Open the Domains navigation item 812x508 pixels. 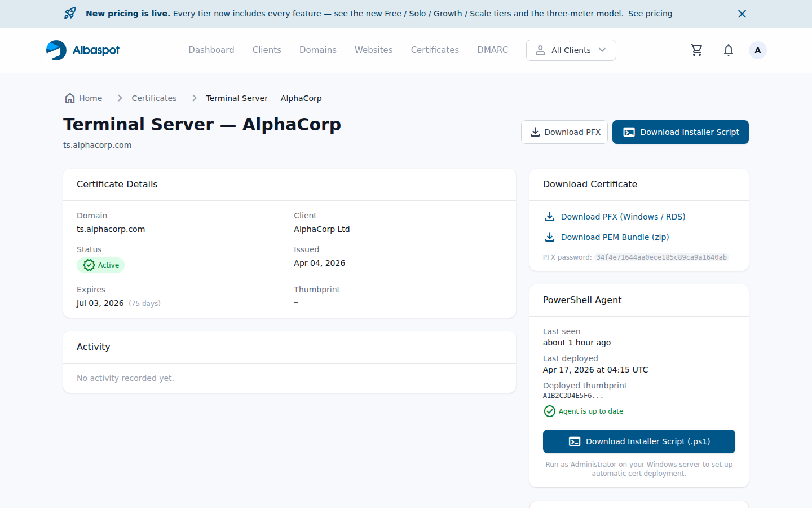click(x=318, y=50)
